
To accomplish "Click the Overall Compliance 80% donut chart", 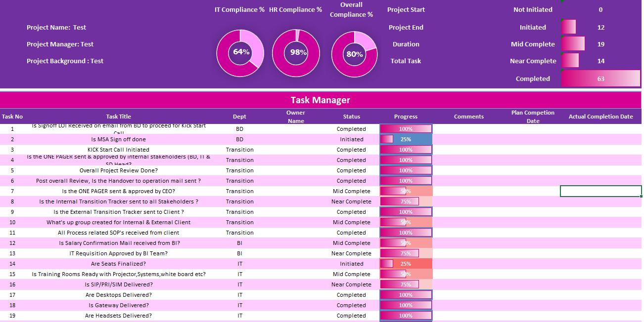I will (x=354, y=54).
